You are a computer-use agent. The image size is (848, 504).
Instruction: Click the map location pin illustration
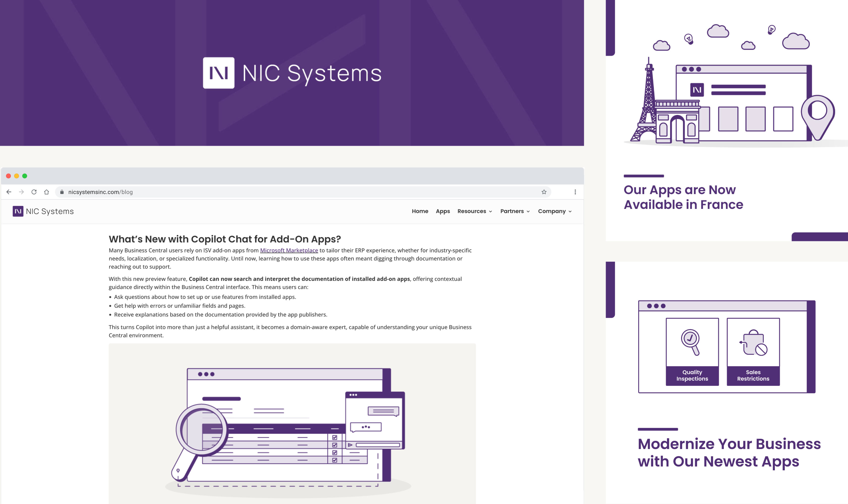818,117
